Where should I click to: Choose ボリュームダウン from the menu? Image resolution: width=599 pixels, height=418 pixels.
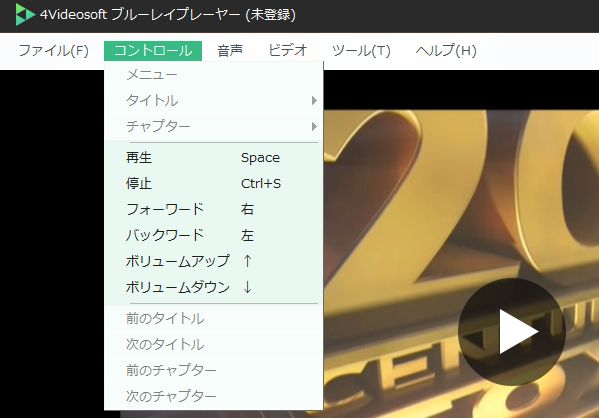click(214, 287)
